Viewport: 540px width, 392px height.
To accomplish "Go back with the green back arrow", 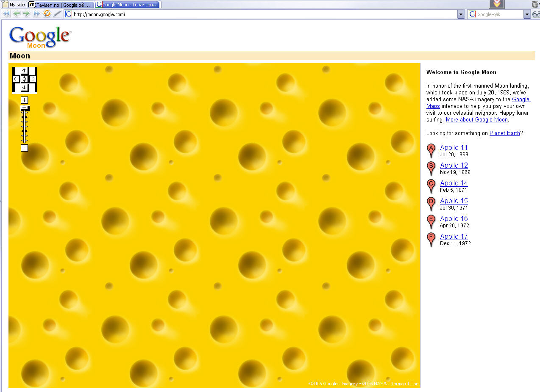I will pyautogui.click(x=17, y=14).
